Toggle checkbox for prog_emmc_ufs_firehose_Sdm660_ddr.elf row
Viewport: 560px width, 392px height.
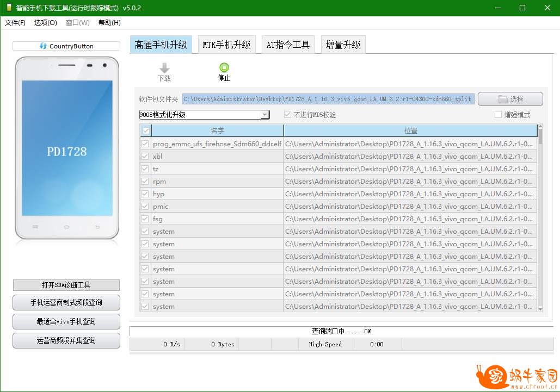click(x=145, y=144)
